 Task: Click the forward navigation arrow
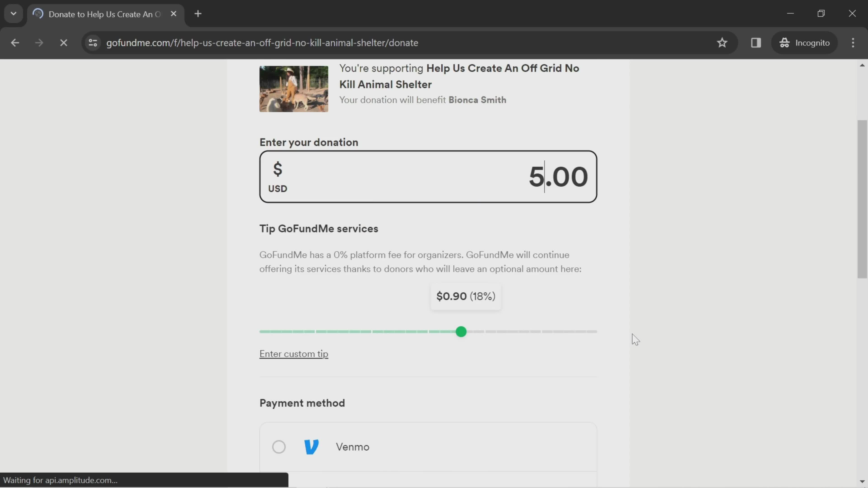[x=39, y=43]
